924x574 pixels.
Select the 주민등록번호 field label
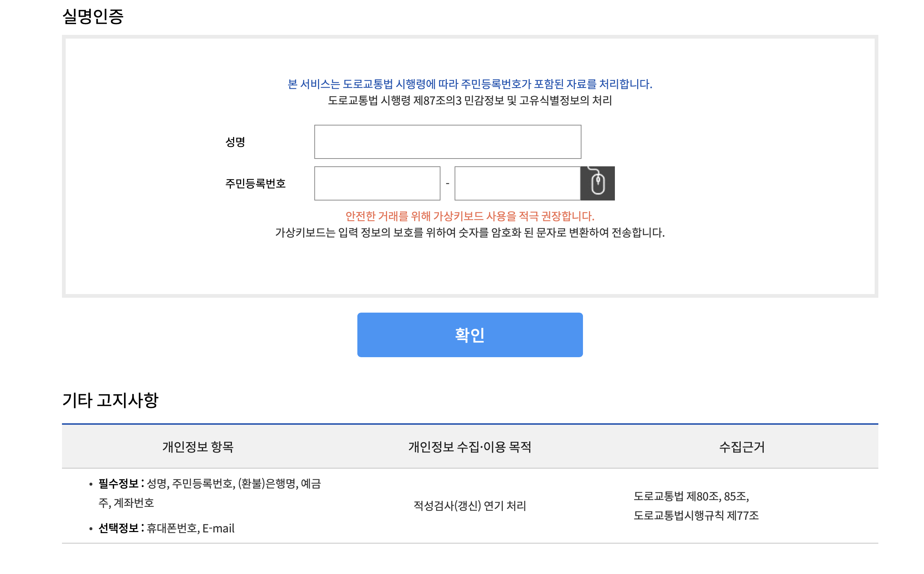tap(256, 183)
